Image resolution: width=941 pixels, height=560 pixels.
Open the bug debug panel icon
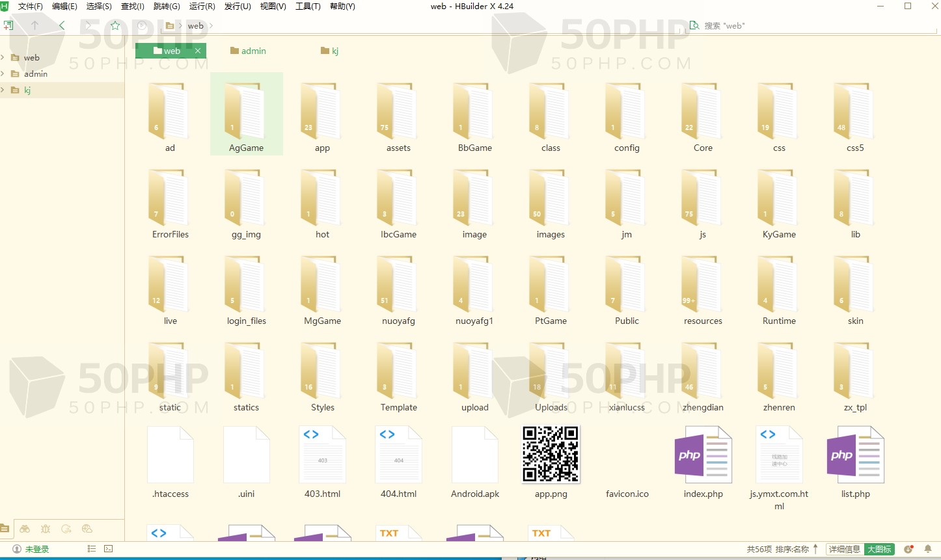click(x=46, y=529)
